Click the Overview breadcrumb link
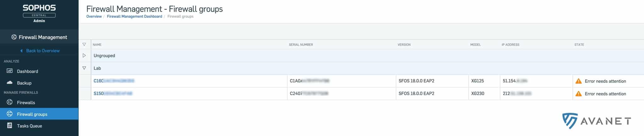This screenshot has height=136, width=644. [x=94, y=16]
